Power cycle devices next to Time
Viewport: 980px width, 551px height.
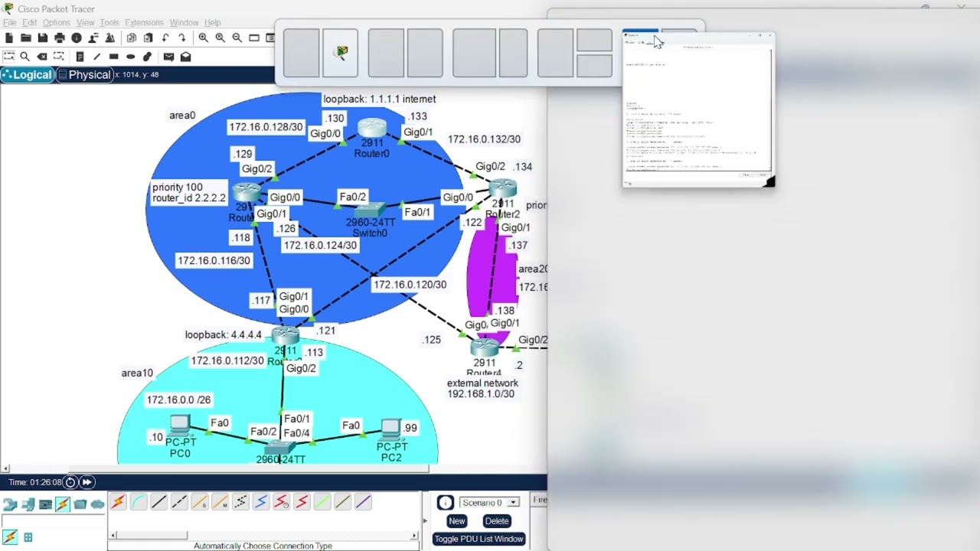point(70,482)
